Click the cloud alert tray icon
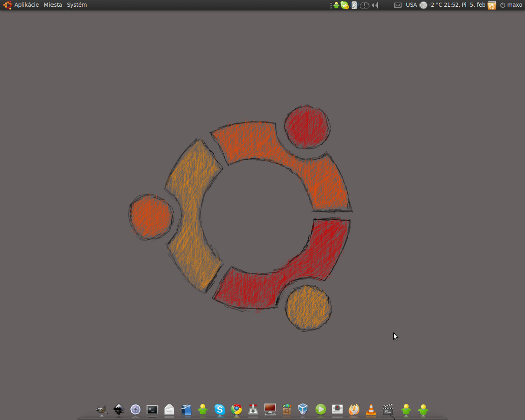The image size is (525, 420). pyautogui.click(x=364, y=5)
